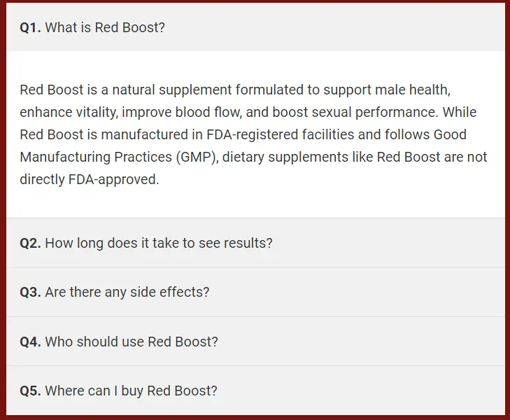Click the Red Boost answer paragraph
The height and width of the screenshot is (420, 510).
coord(253,134)
